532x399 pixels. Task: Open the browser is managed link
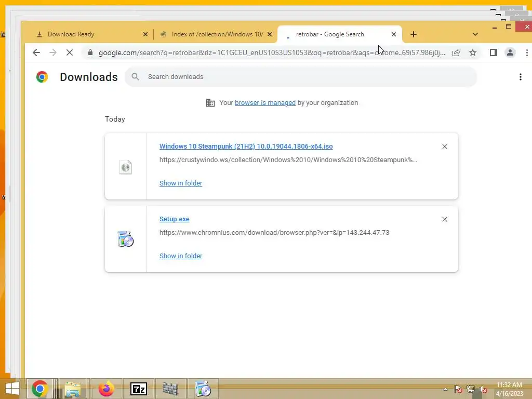point(265,103)
